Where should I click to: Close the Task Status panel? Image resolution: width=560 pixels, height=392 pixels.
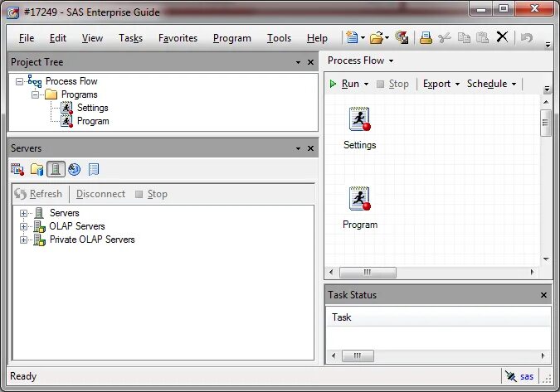click(x=543, y=295)
